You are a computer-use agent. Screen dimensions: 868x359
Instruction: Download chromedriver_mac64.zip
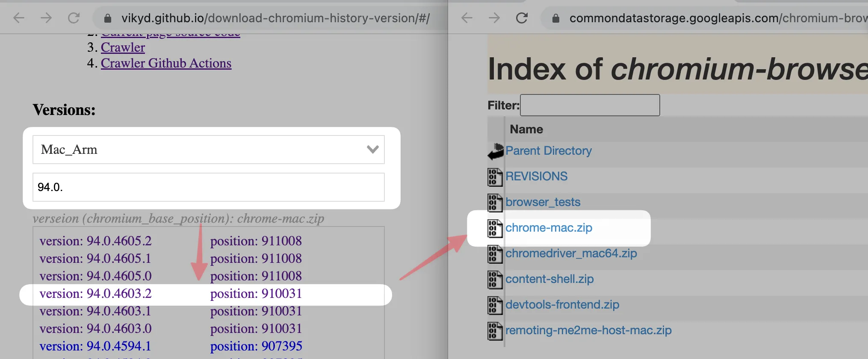[x=571, y=253]
